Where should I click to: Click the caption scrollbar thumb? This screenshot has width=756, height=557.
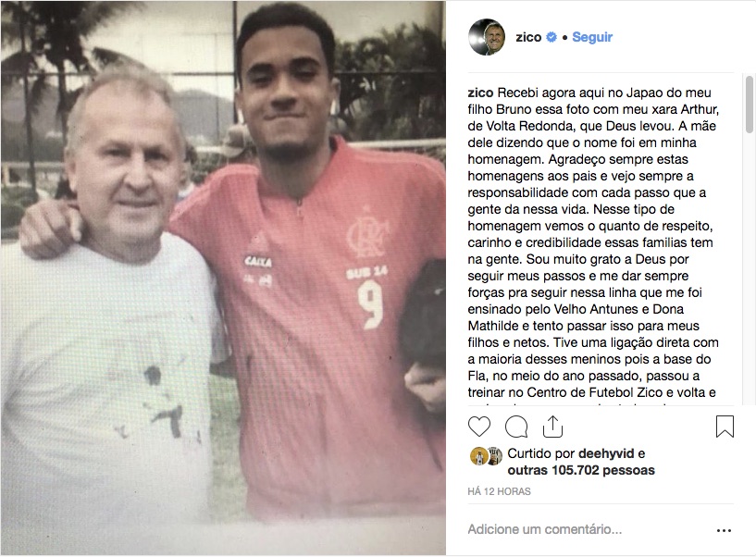click(x=749, y=104)
